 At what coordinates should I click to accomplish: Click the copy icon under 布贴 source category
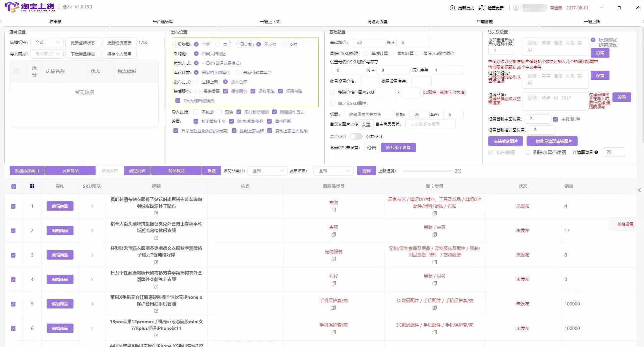[334, 210]
